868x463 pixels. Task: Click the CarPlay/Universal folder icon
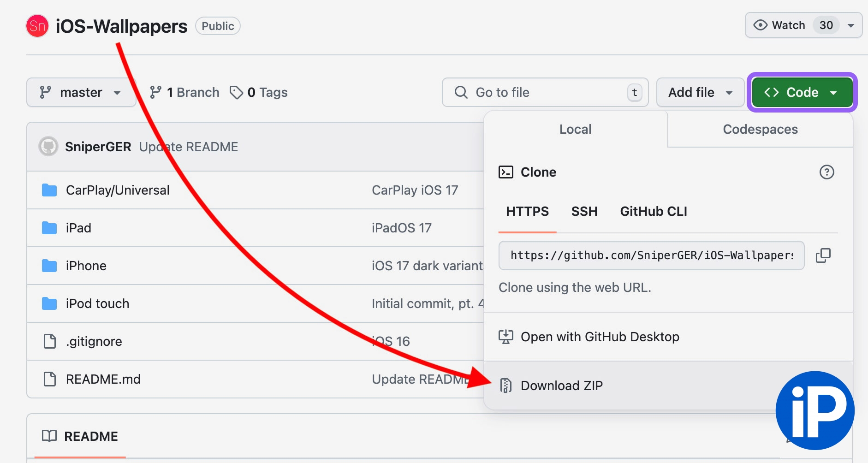pyautogui.click(x=49, y=190)
